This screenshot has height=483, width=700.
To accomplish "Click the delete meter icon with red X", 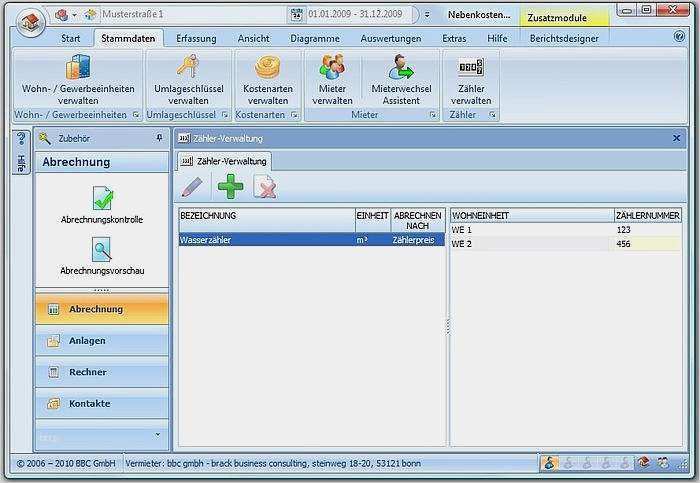I will coord(265,186).
